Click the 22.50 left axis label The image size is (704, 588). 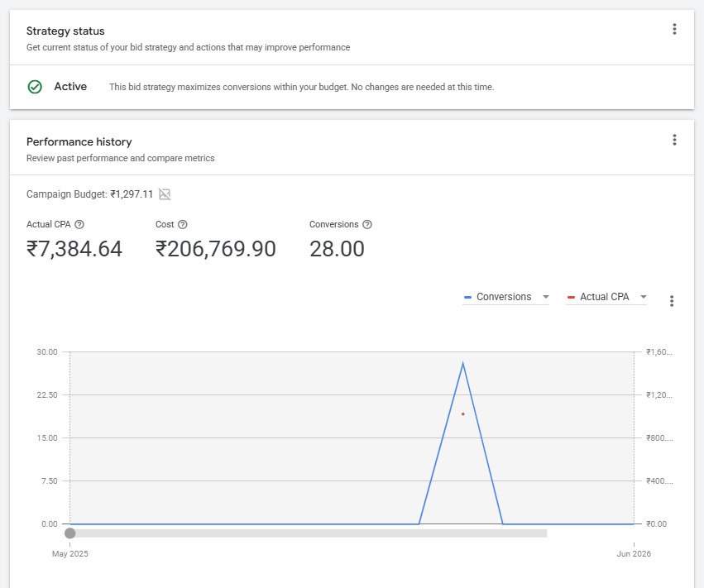coord(47,395)
